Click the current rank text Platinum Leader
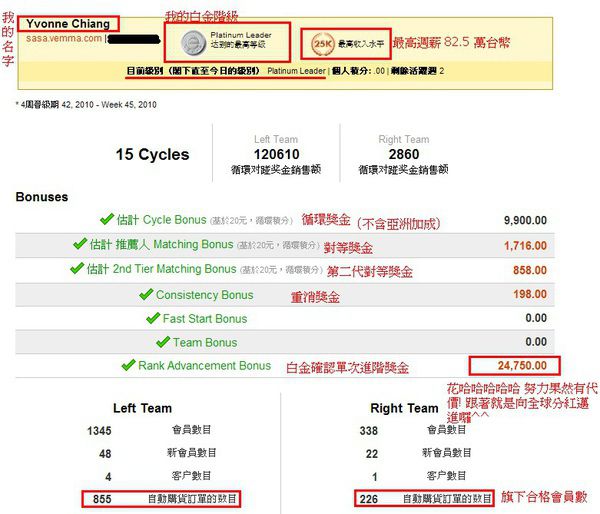The height and width of the screenshot is (514, 600). tap(296, 71)
